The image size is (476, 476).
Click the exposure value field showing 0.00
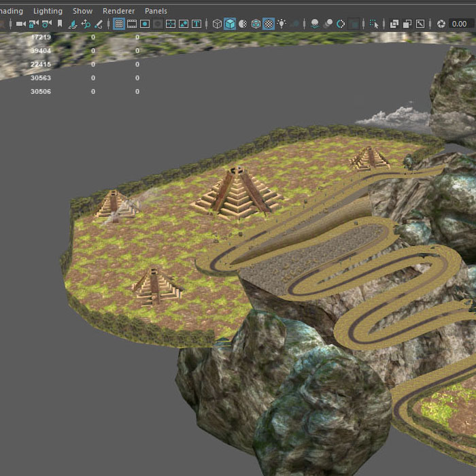tap(462, 24)
